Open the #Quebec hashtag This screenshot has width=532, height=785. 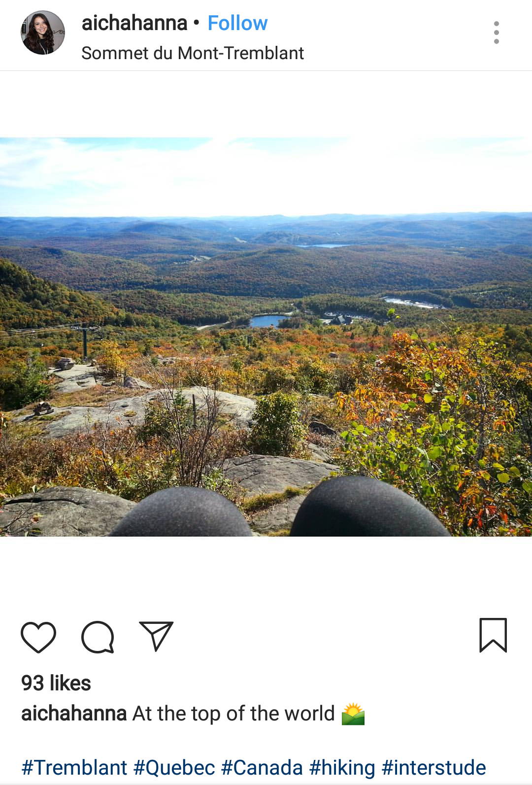point(174,767)
